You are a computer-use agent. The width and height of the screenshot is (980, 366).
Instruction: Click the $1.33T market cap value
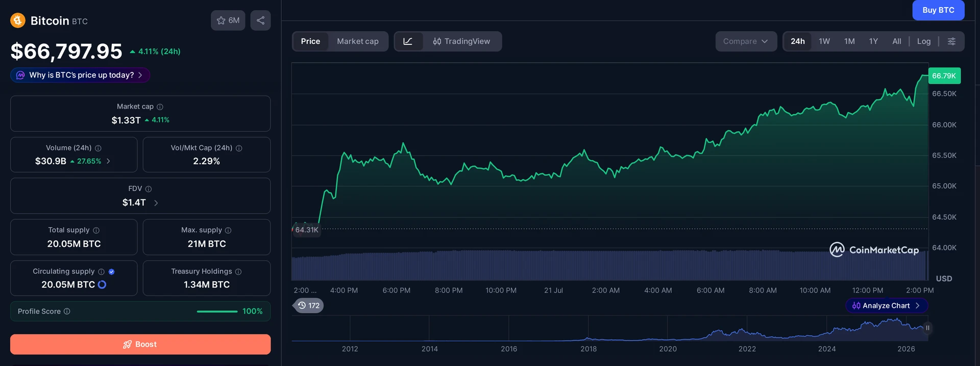[x=126, y=120]
